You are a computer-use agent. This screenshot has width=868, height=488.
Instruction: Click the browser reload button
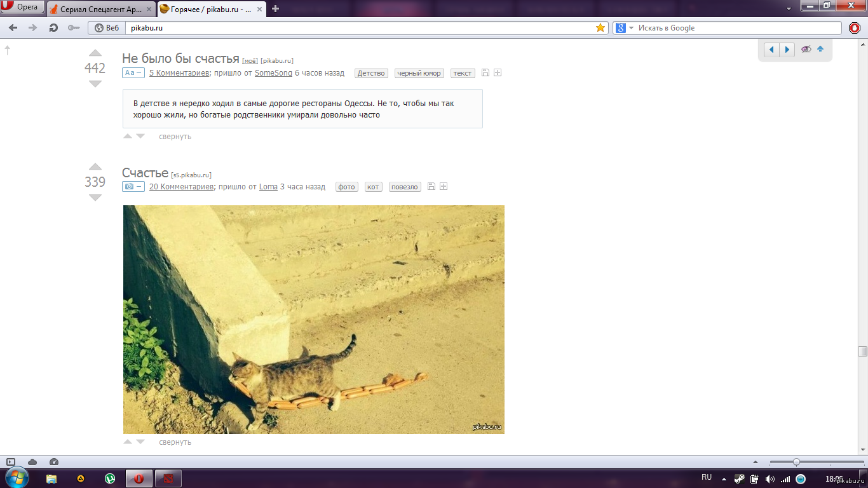pyautogui.click(x=53, y=28)
